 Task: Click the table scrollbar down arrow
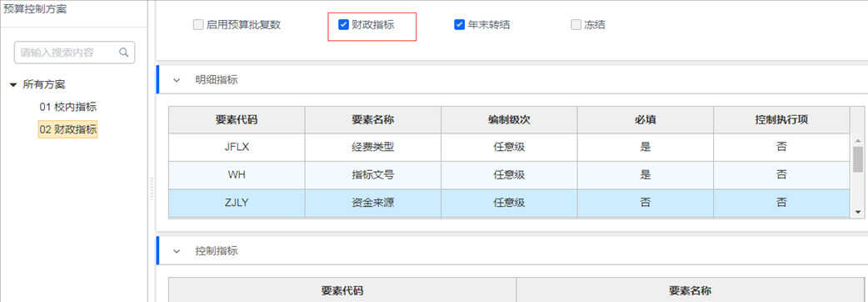(x=858, y=212)
